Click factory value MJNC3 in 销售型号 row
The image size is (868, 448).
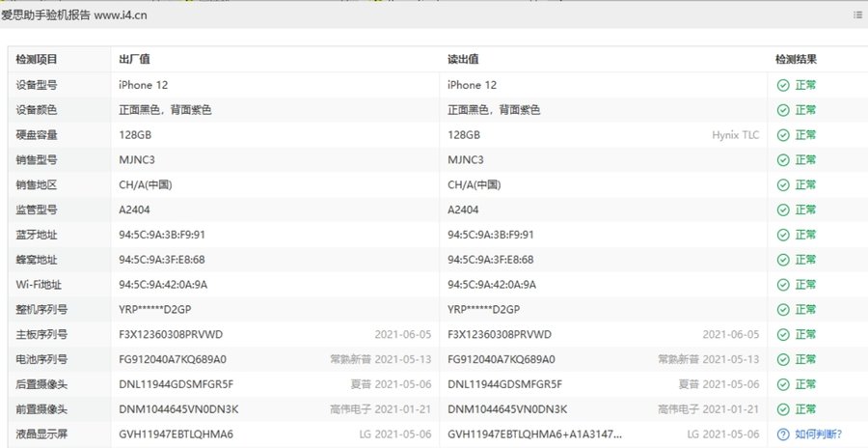pos(137,159)
